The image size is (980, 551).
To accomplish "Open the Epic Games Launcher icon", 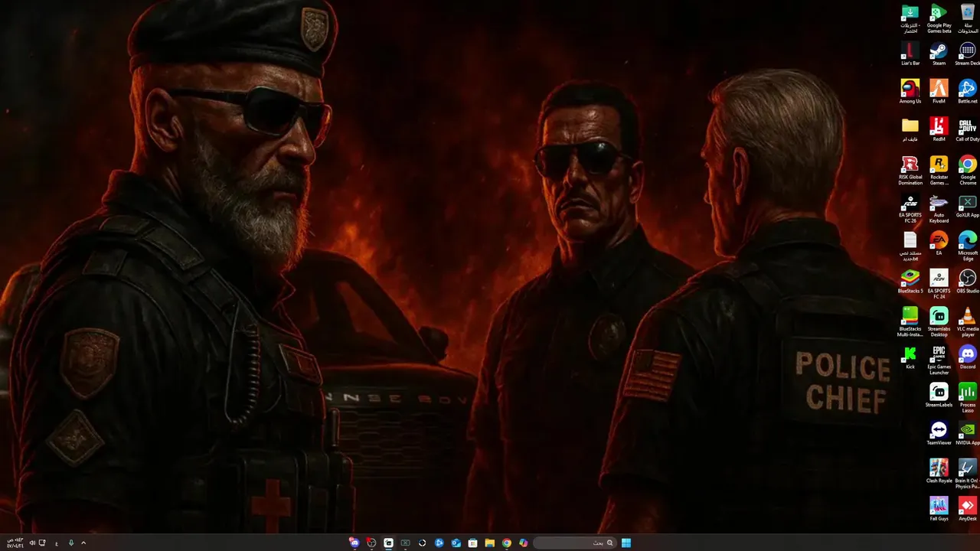I will point(939,360).
